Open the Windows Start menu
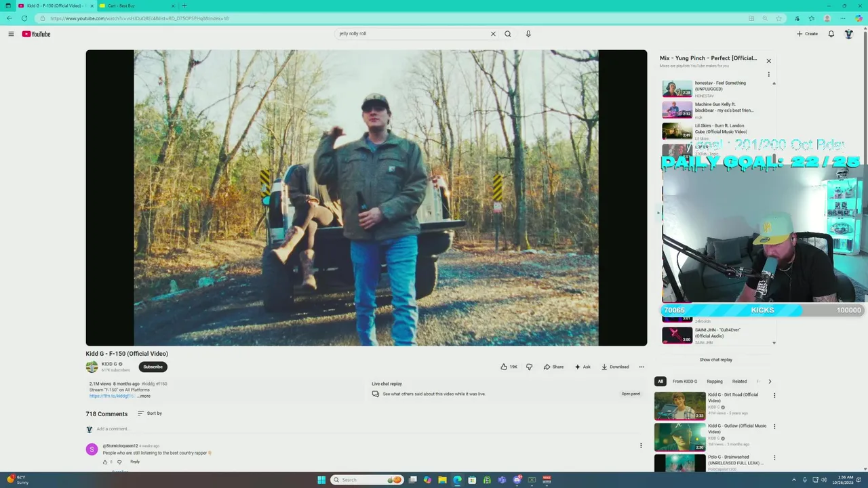This screenshot has width=868, height=488. pos(321,480)
